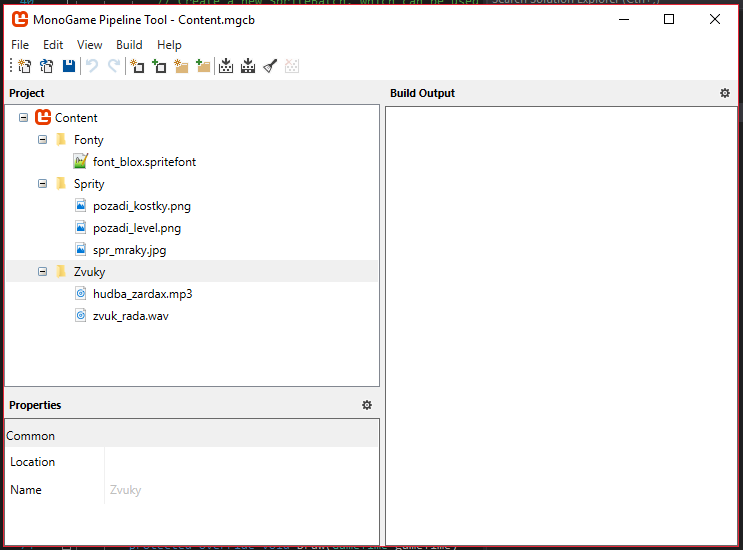This screenshot has width=743, height=550.
Task: Open Properties panel settings gear
Action: click(x=367, y=405)
